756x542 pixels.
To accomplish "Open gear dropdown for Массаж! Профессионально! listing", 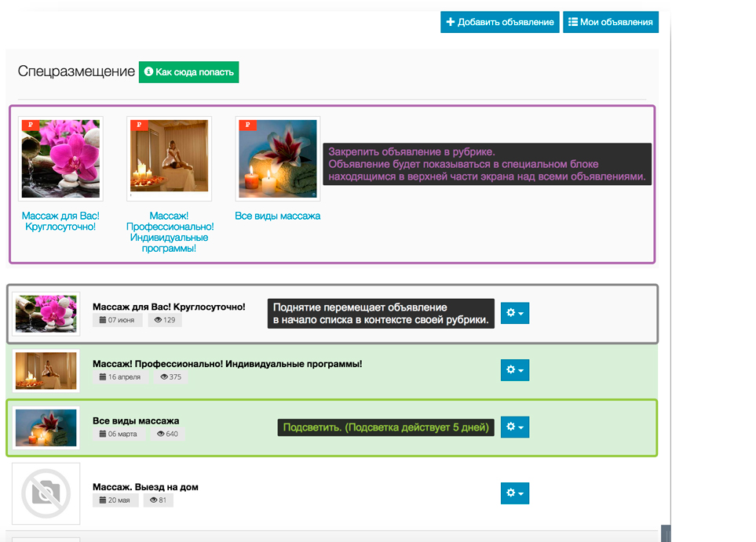I will (515, 370).
